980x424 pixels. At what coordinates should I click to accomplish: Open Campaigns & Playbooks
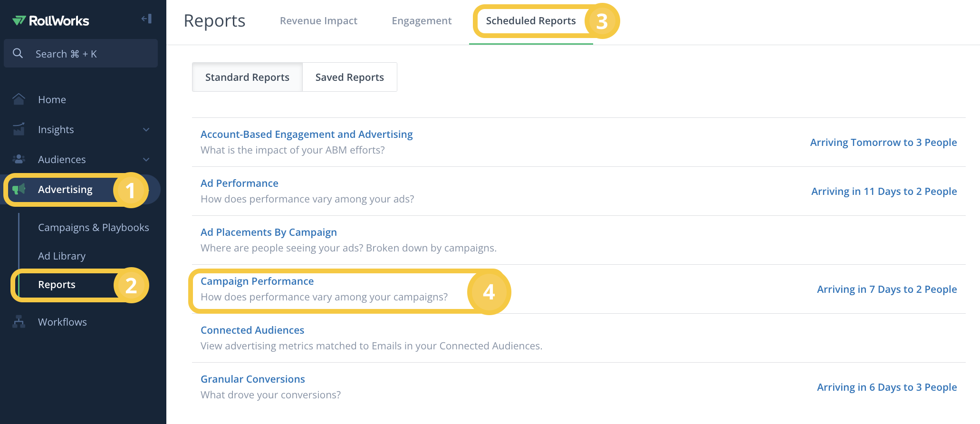point(94,227)
